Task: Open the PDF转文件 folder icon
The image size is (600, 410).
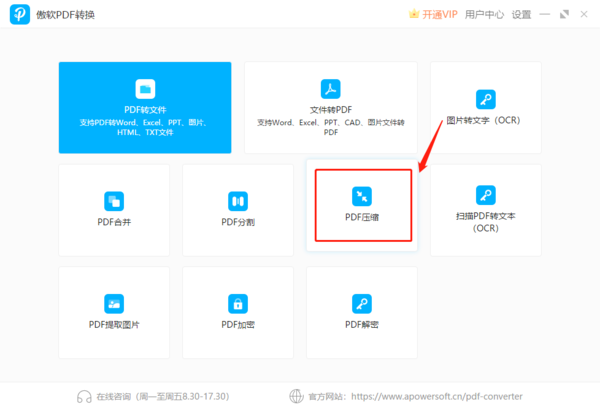Action: [x=145, y=89]
